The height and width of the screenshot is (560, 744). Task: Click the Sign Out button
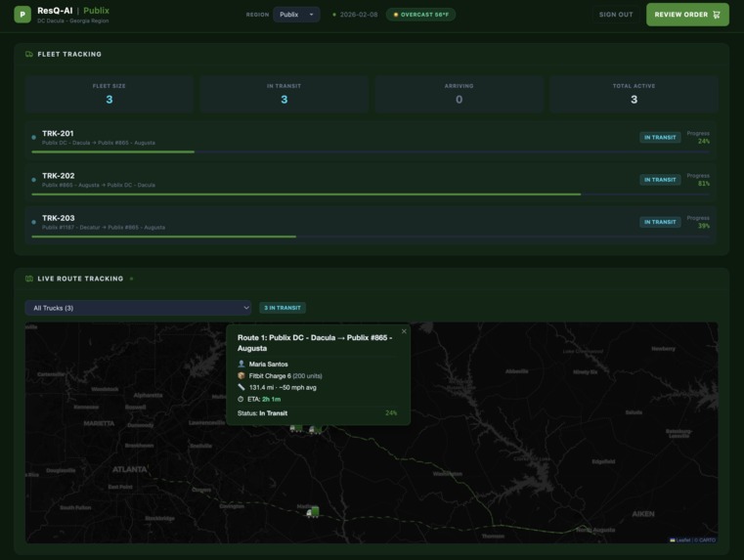(616, 15)
